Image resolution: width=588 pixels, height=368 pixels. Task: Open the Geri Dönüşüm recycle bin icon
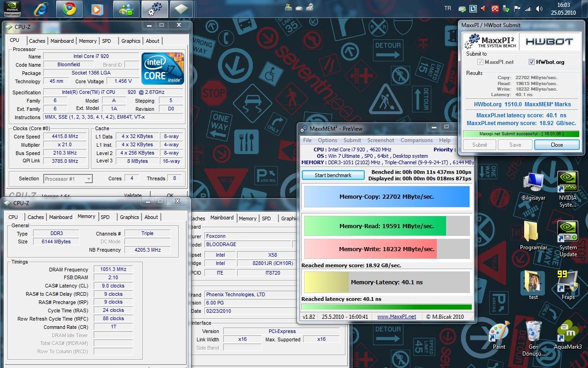point(533,339)
